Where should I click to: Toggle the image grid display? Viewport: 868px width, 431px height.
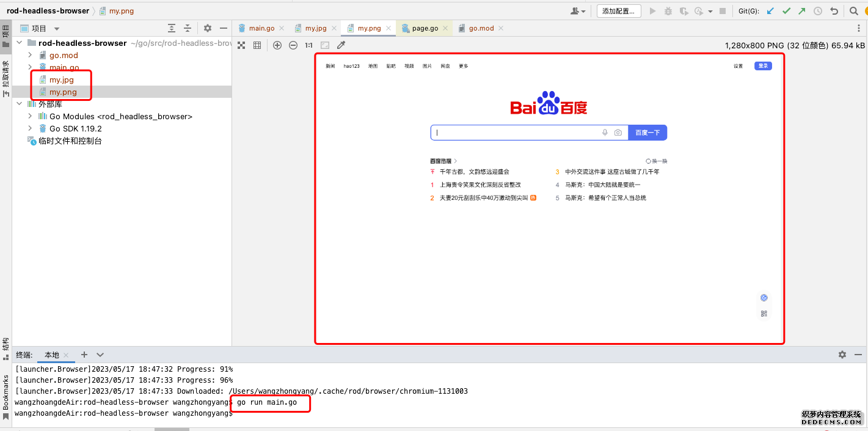[x=257, y=45]
